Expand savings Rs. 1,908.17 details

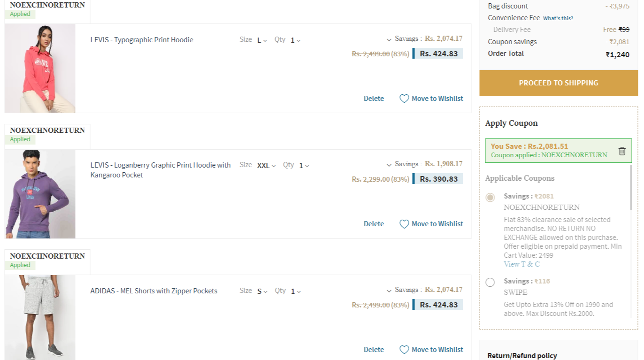click(389, 165)
